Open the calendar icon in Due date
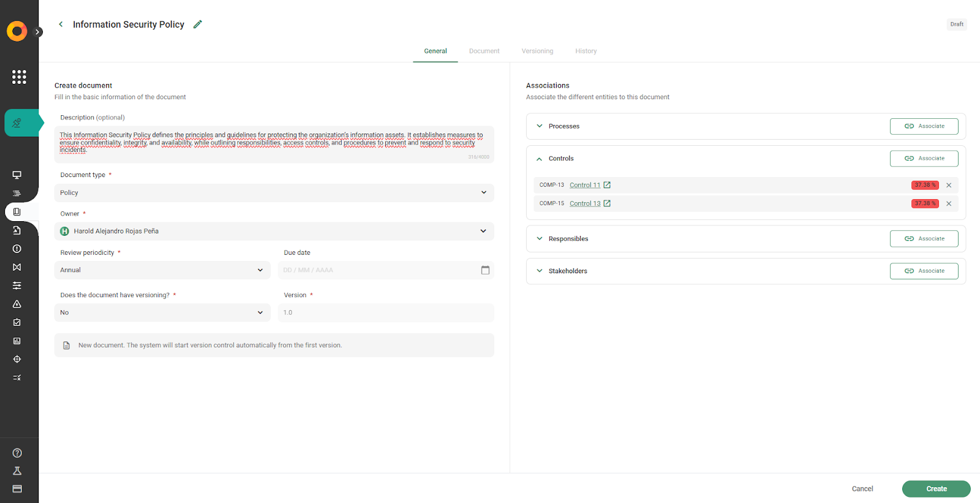 pyautogui.click(x=485, y=270)
